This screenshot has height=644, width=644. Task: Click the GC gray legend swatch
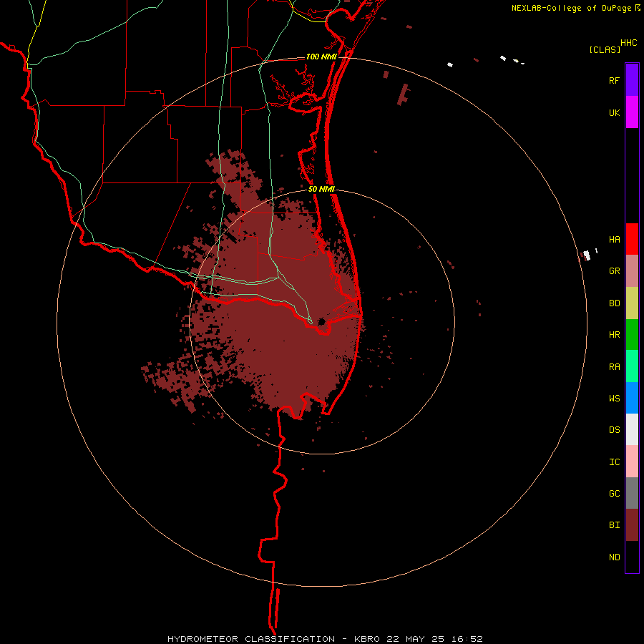click(x=632, y=493)
